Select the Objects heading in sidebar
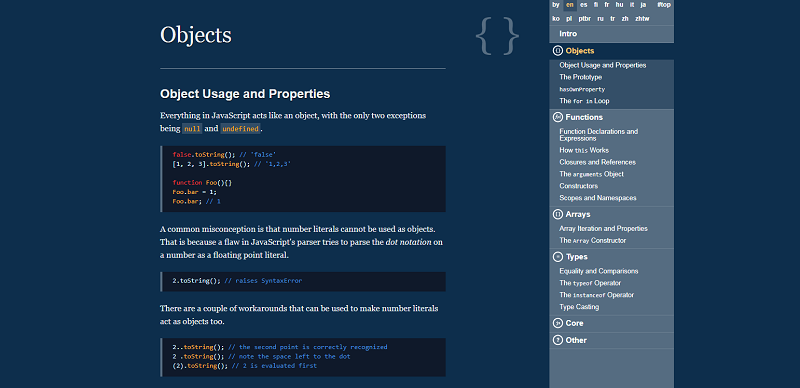 point(580,51)
